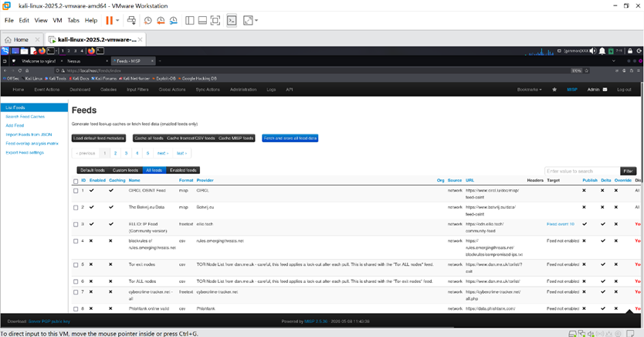Enter VMware full screen mode

point(215,21)
